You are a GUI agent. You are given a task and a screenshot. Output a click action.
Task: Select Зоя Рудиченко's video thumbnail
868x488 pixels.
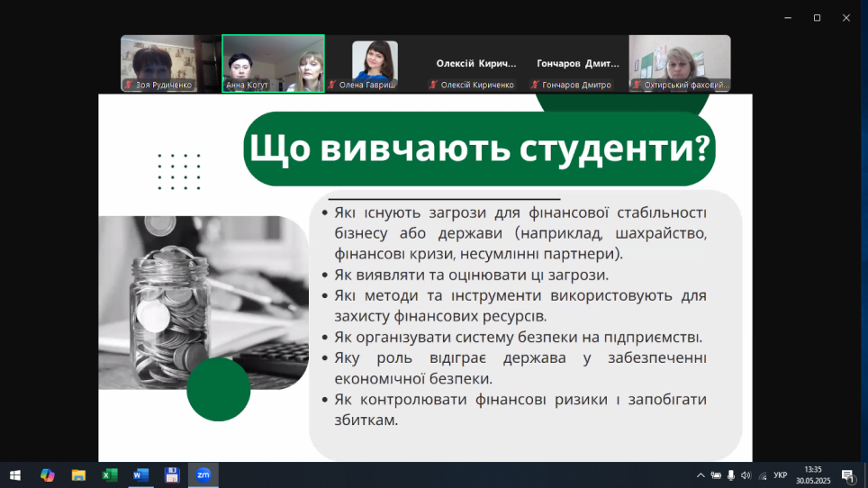pyautogui.click(x=171, y=64)
